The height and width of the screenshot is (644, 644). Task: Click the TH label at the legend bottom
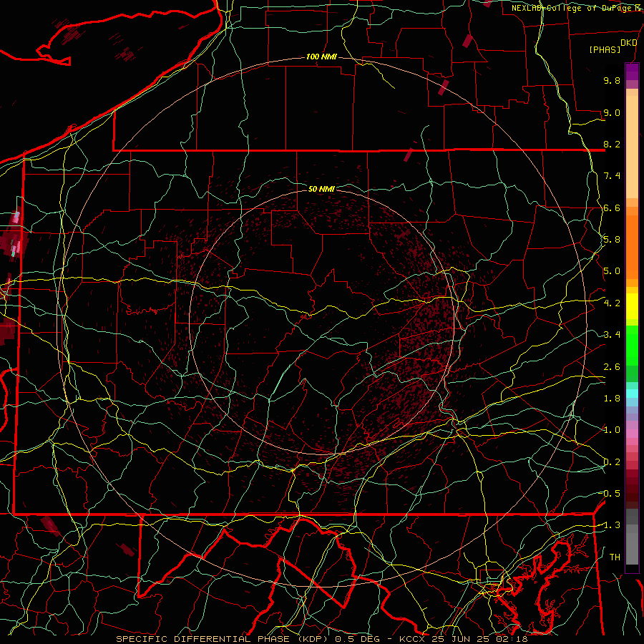[615, 557]
